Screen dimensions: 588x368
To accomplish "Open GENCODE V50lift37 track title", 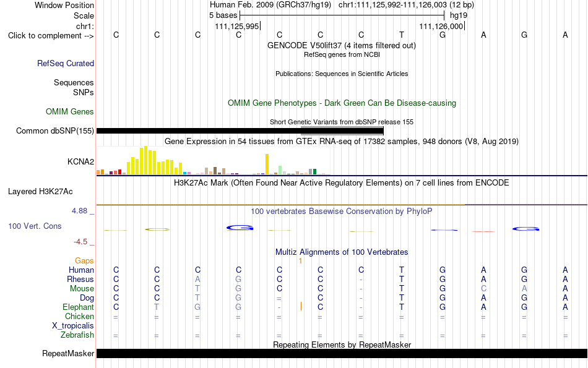I will [x=342, y=45].
